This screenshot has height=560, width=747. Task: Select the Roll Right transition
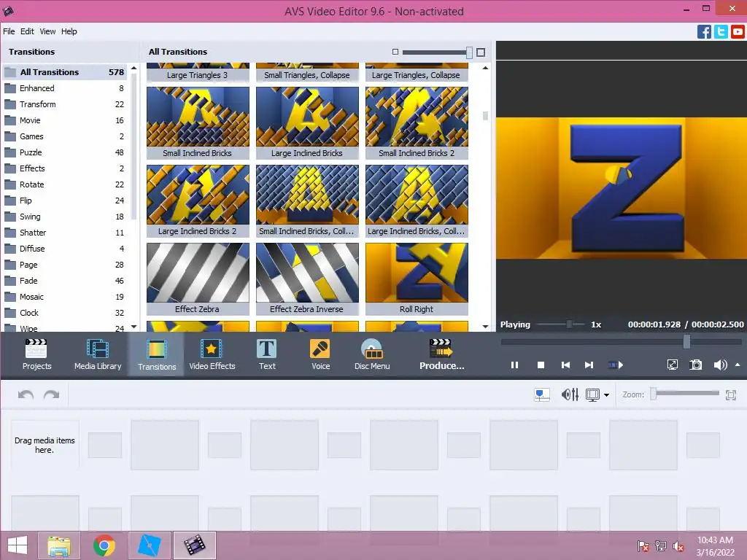click(417, 279)
